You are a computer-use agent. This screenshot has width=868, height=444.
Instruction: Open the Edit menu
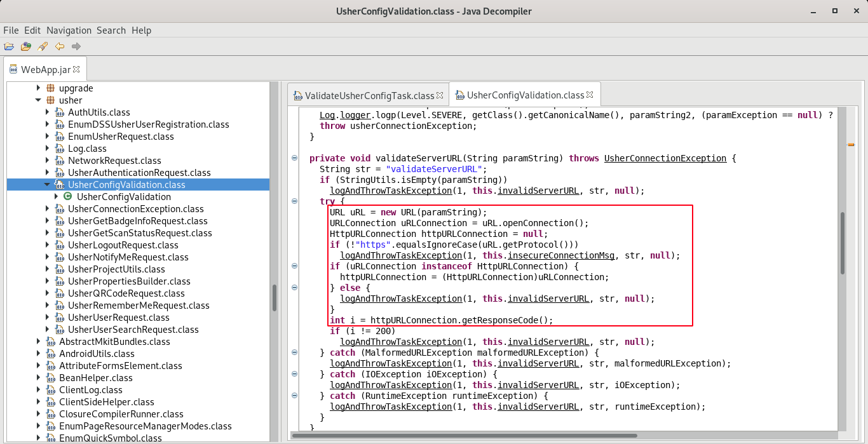[x=32, y=30]
